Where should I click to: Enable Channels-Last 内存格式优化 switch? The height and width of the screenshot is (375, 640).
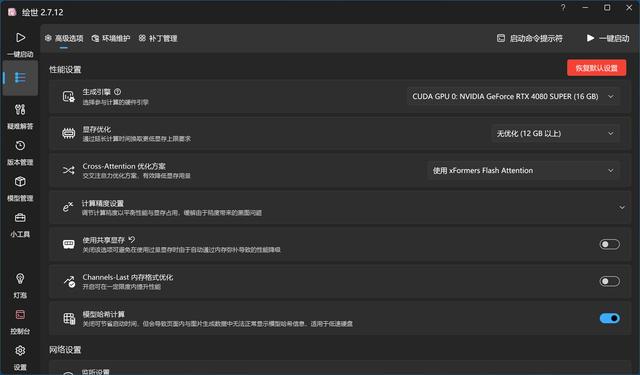pyautogui.click(x=609, y=281)
